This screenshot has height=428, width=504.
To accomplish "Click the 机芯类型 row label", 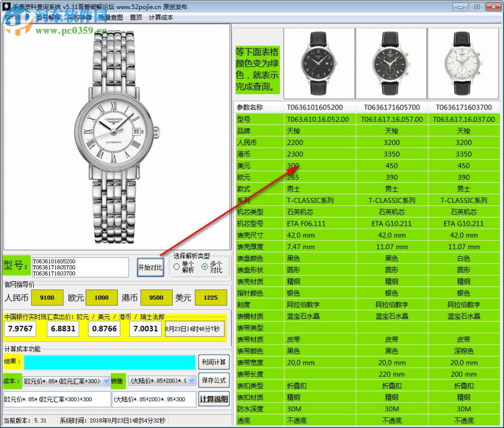I will tap(250, 212).
